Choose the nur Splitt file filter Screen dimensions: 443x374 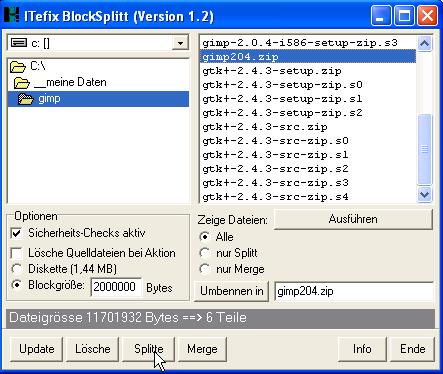point(205,253)
